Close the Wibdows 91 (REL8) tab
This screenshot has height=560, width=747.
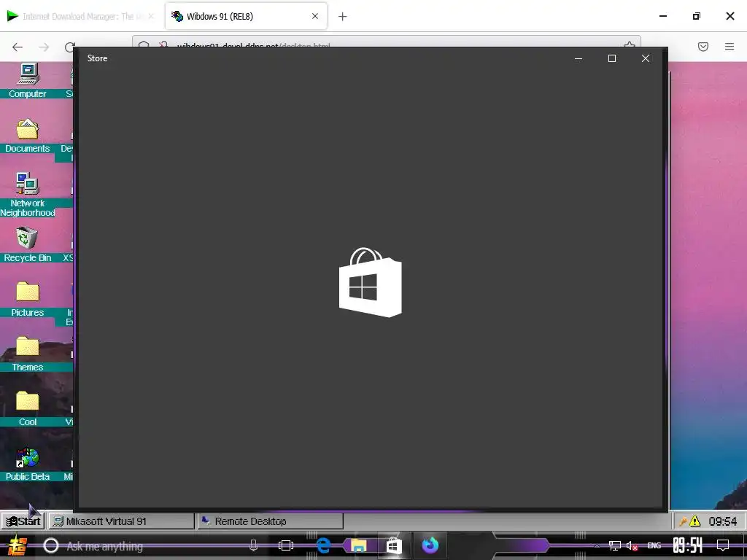(315, 16)
